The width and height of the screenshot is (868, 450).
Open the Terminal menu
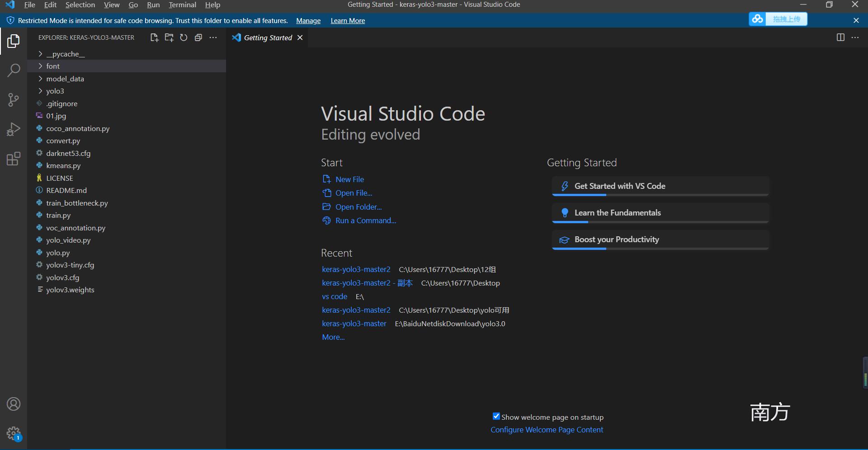pyautogui.click(x=182, y=5)
